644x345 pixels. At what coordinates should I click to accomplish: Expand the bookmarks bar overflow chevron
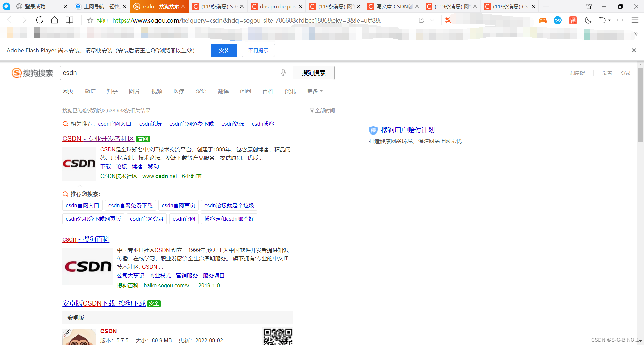pyautogui.click(x=636, y=34)
